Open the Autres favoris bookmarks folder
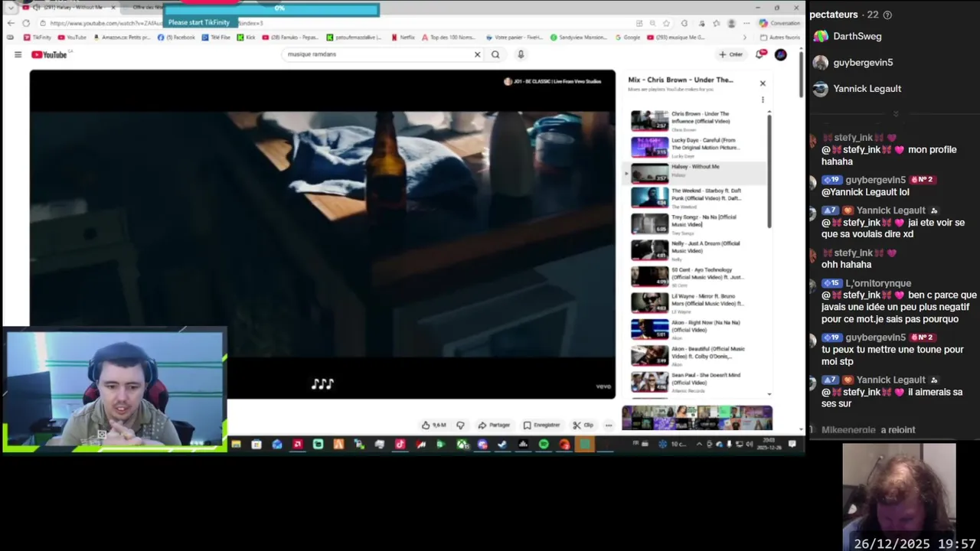The image size is (980, 551). click(x=780, y=37)
